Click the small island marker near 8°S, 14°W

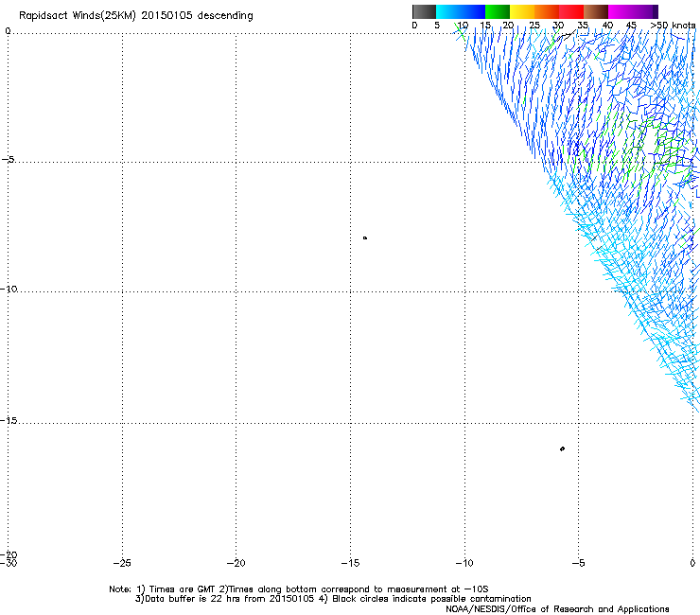pyautogui.click(x=365, y=238)
